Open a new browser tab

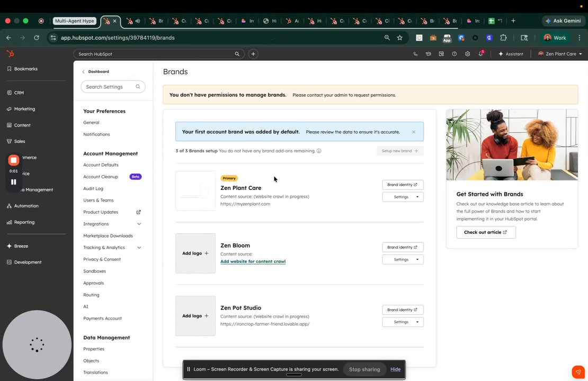(513, 21)
